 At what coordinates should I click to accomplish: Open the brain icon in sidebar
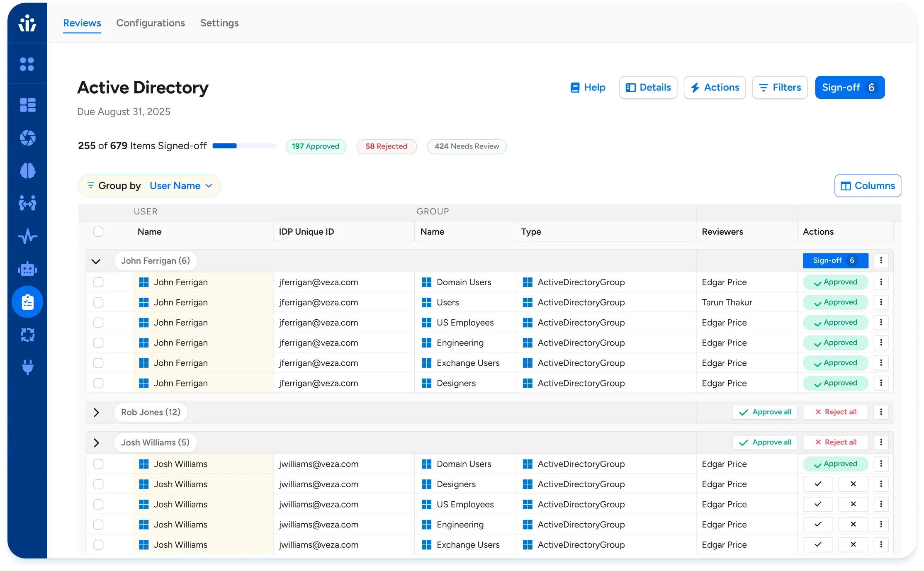click(27, 171)
